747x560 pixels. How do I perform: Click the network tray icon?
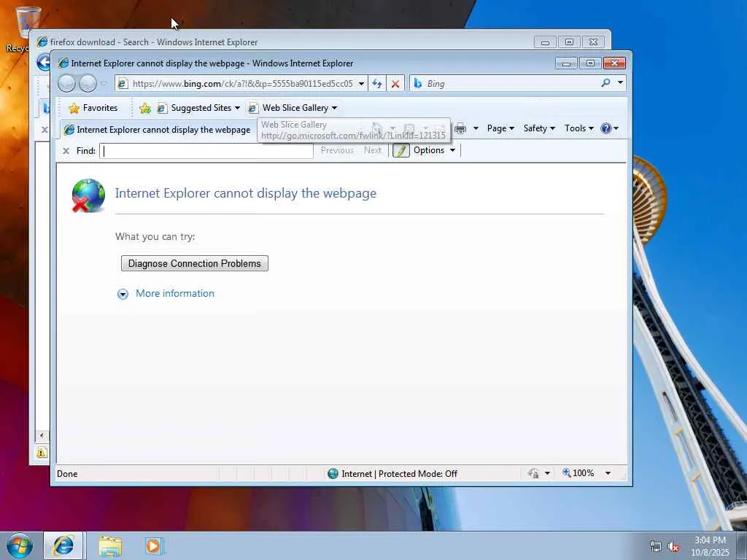pyautogui.click(x=656, y=547)
